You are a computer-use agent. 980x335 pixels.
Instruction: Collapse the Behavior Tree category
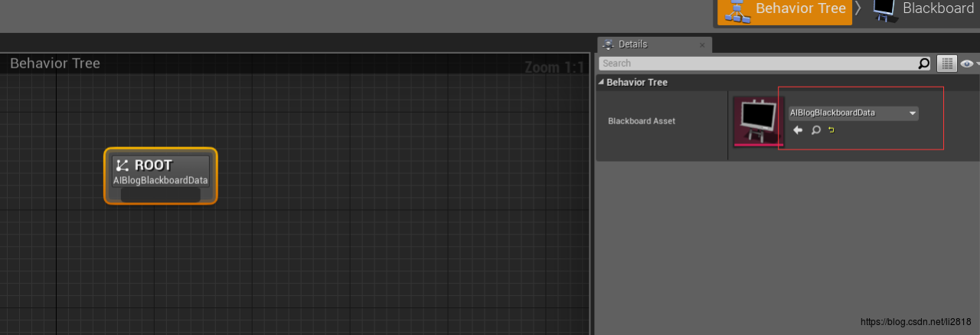click(x=602, y=82)
